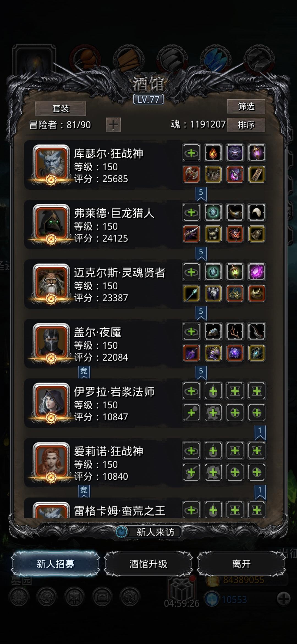Select the 酒馆升级 tab
Viewport: 297px width, 644px height.
coord(148,564)
